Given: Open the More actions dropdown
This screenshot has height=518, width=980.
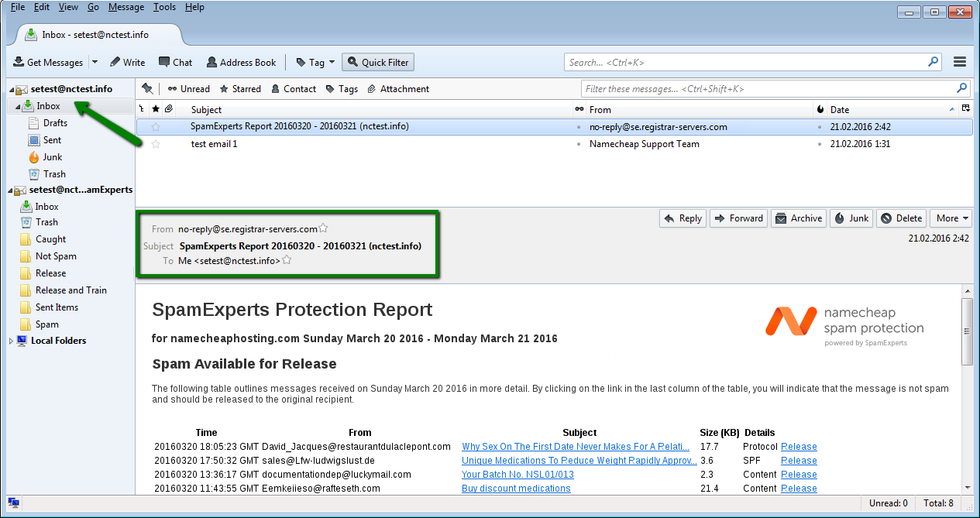Looking at the screenshot, I should (x=952, y=218).
